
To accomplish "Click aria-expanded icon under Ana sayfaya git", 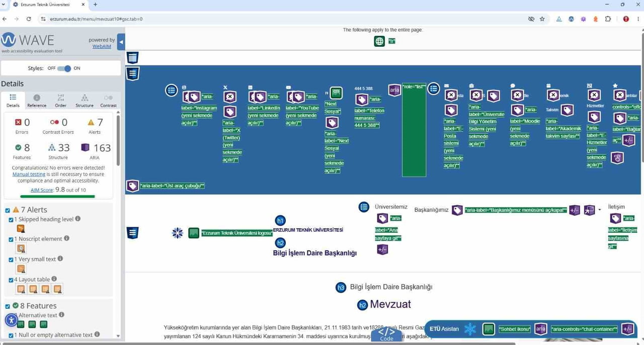I will tap(382, 249).
